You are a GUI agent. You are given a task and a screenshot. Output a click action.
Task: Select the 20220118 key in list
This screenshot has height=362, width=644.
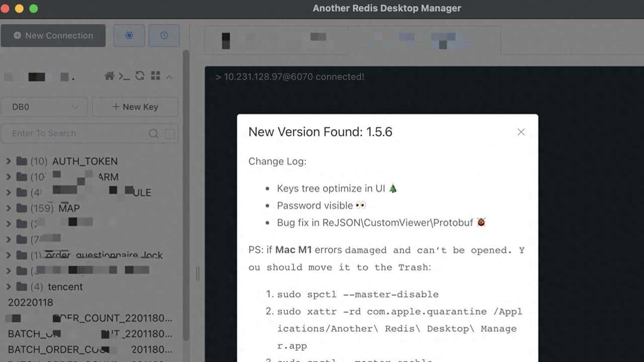[x=31, y=302]
